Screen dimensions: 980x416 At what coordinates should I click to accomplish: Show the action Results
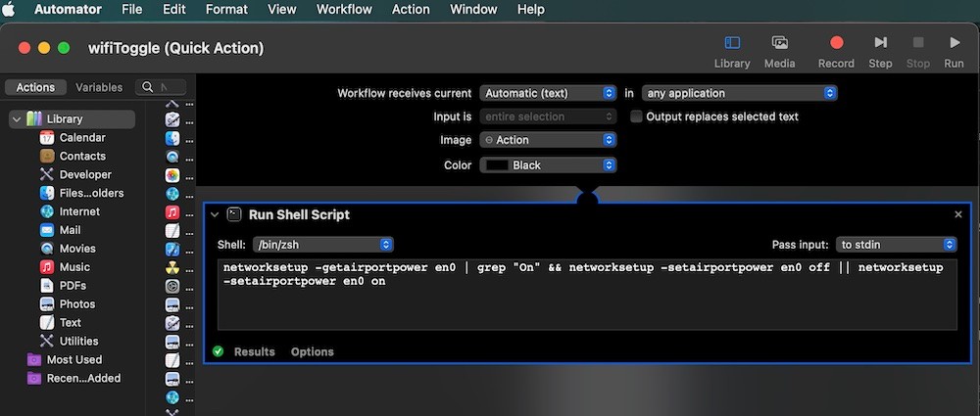click(x=255, y=351)
